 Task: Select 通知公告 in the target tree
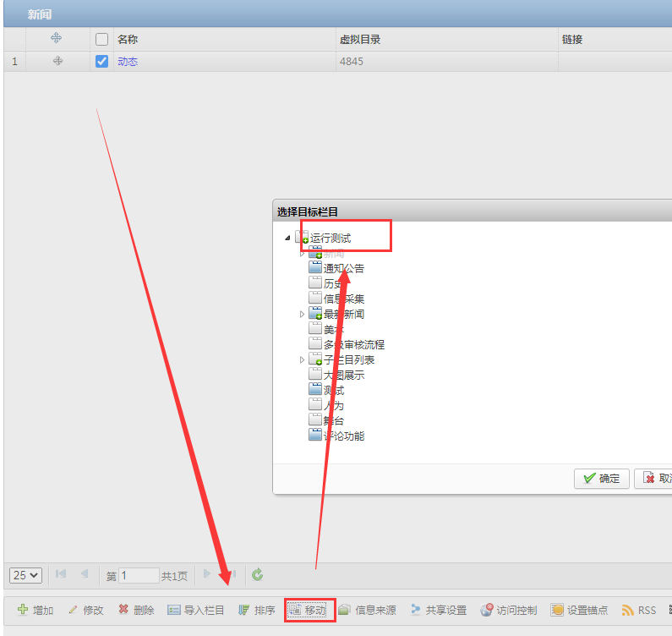coord(343,269)
